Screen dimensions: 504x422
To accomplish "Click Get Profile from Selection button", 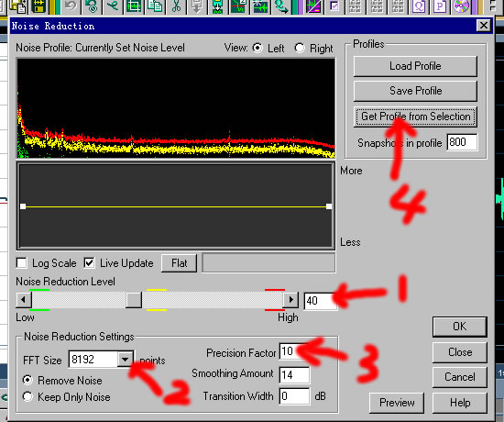I will (415, 117).
